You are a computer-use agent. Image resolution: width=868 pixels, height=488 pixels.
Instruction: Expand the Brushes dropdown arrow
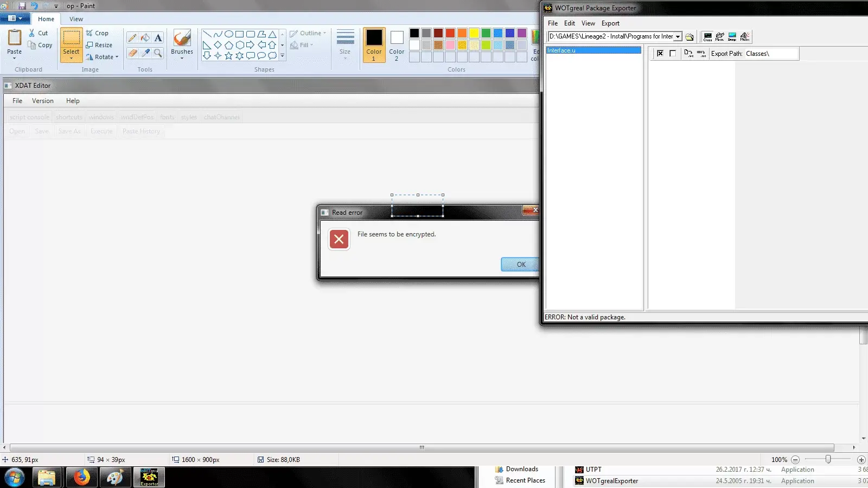(x=182, y=58)
